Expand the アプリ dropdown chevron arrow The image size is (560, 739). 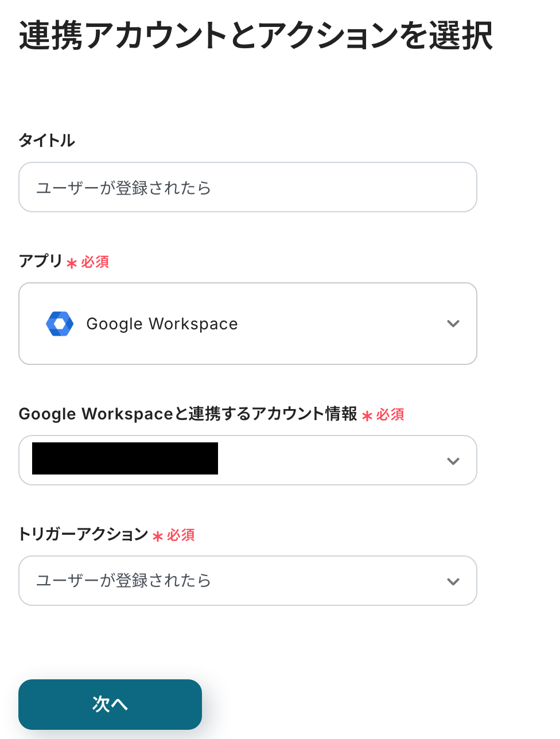tap(453, 324)
